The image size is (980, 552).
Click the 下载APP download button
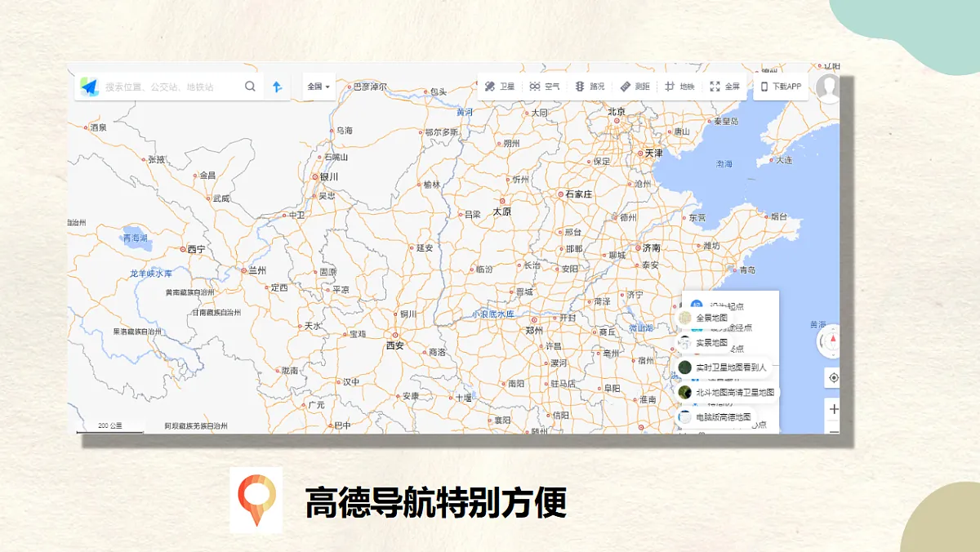[x=781, y=87]
